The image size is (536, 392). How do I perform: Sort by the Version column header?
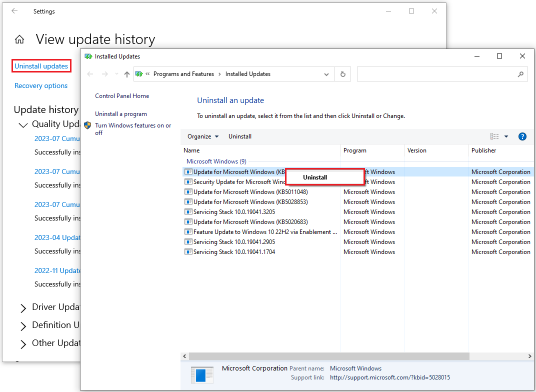[436, 150]
